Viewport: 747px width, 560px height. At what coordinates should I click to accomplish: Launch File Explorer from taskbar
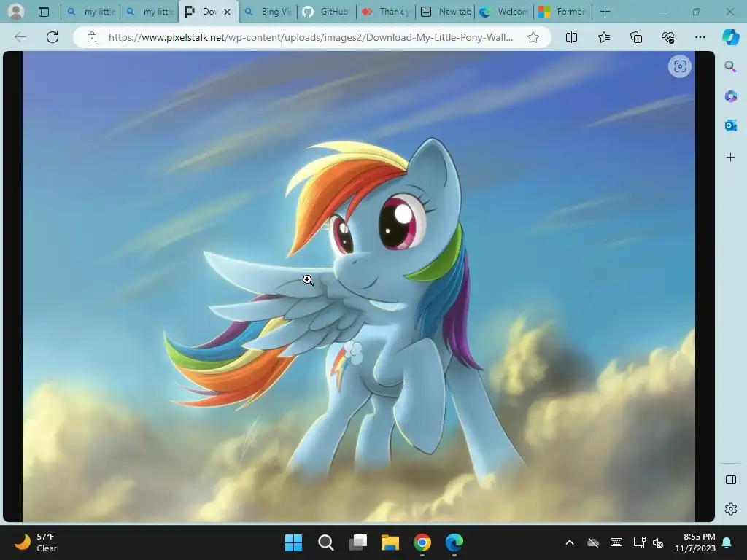[390, 542]
